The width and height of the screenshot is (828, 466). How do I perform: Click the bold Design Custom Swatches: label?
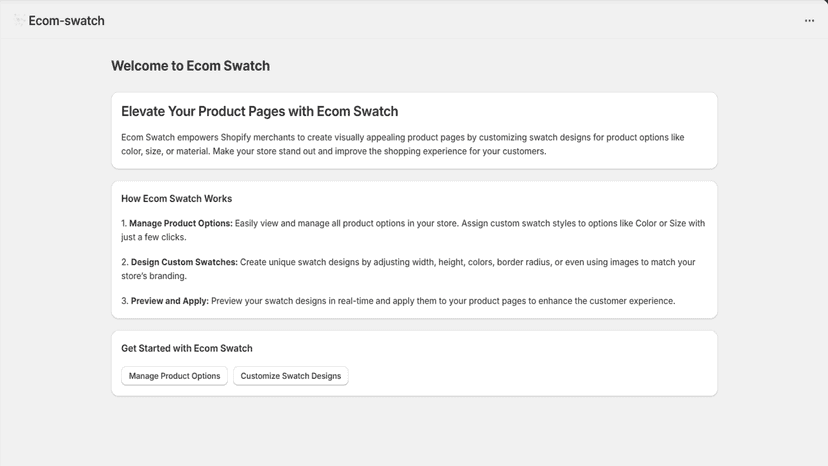tap(184, 262)
